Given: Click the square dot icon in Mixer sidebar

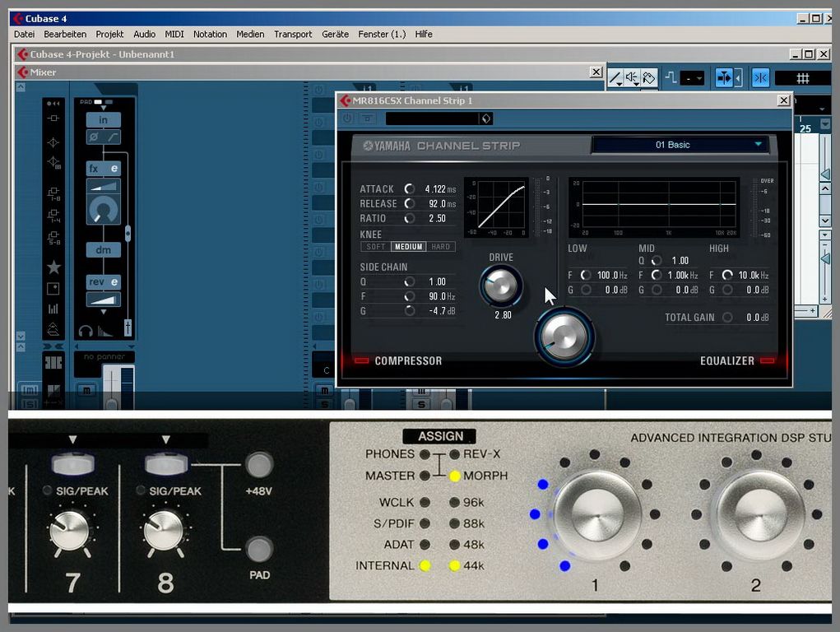Looking at the screenshot, I should click(53, 288).
